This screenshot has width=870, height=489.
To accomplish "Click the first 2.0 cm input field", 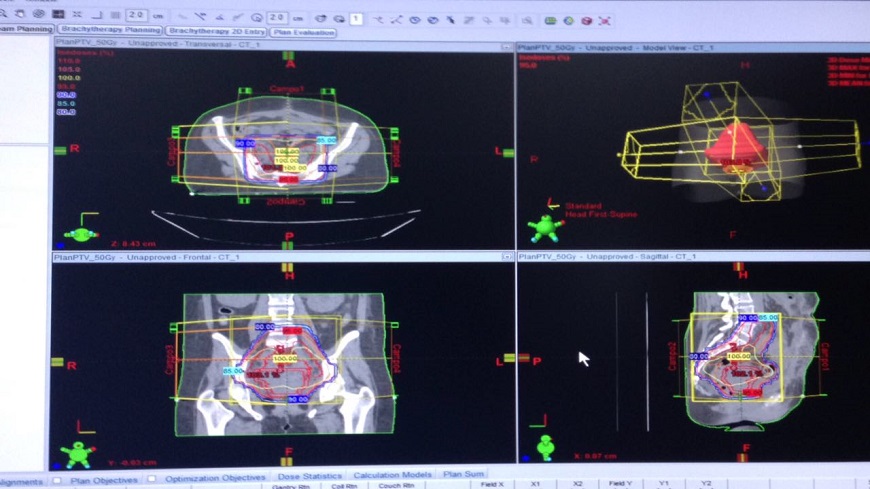I will pos(136,15).
